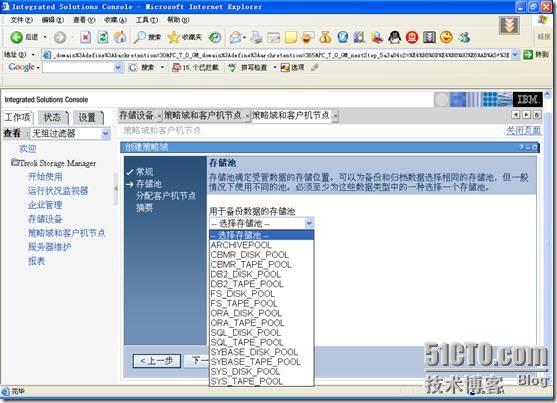Click Tivoli Storage Manager folder icon
557x403 pixels.
[15, 162]
